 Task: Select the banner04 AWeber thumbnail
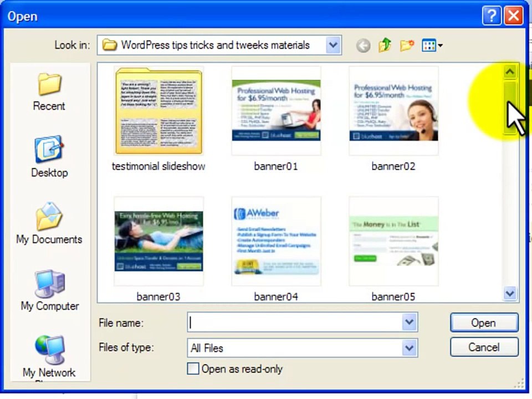[x=276, y=241]
